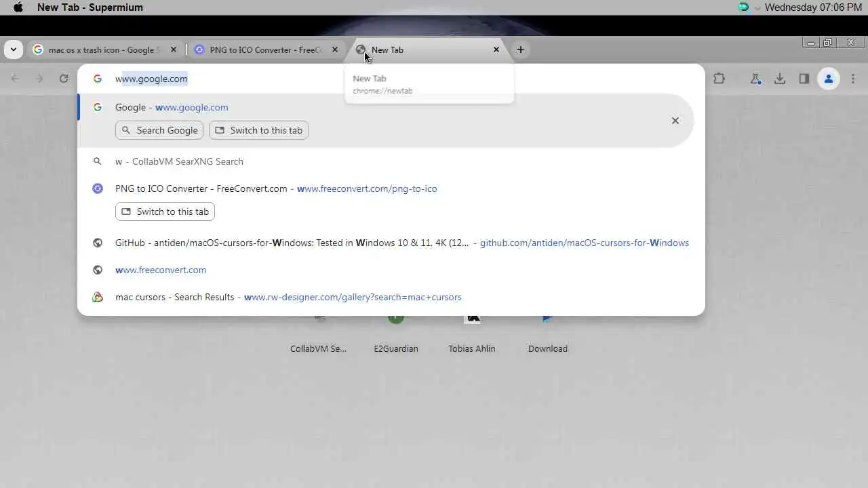Open the three-dot browser menu
This screenshot has height=488, width=868.
[853, 79]
